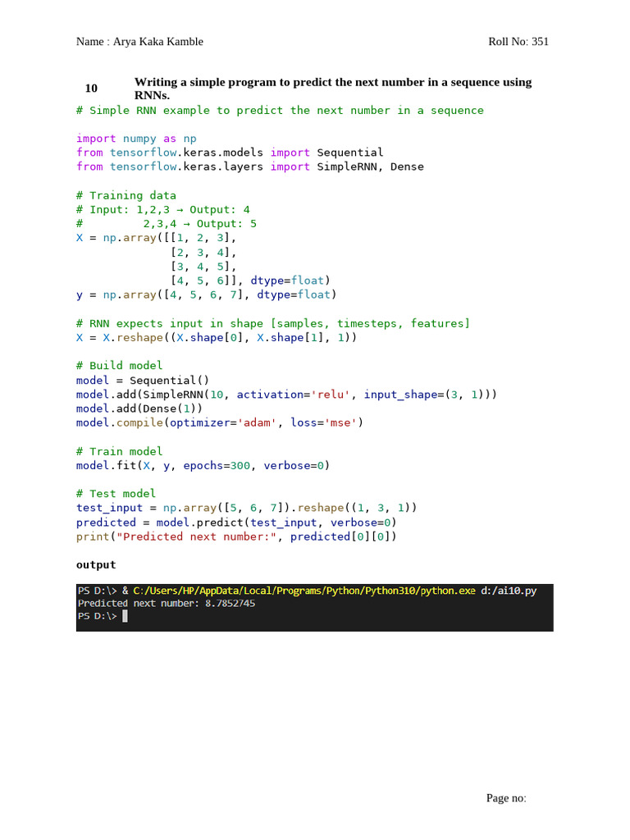The height and width of the screenshot is (840, 630).
Task: Click the practical number '10'
Action: (x=91, y=89)
